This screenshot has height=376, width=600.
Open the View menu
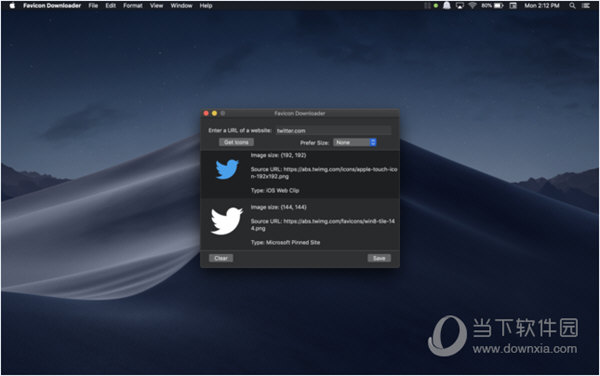point(156,5)
